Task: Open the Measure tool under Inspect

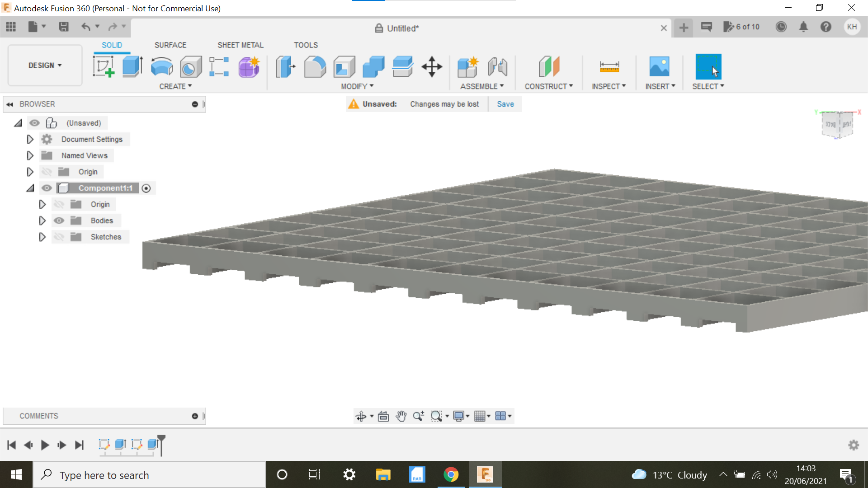Action: (x=609, y=66)
